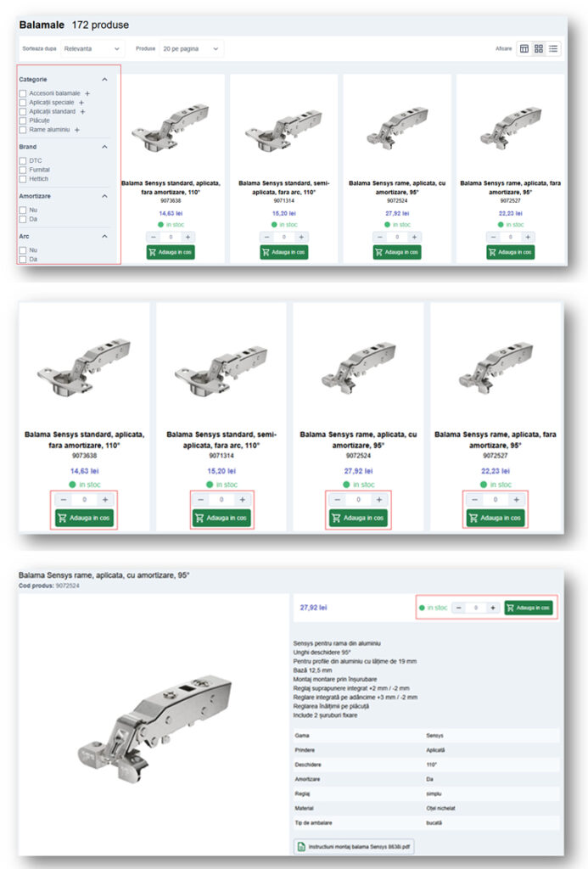Open enlarged title Balama Sensys standard, semi-aplicata
Image resolution: width=588 pixels, height=869 pixels.
[x=221, y=440]
